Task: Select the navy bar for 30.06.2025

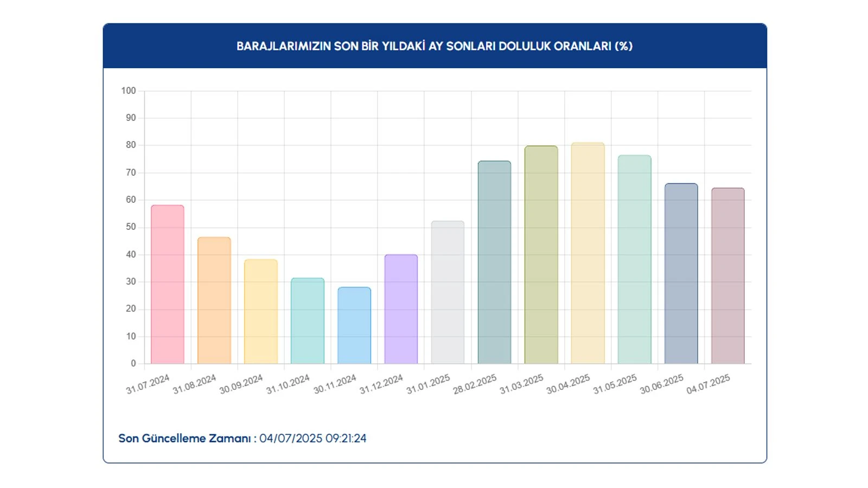Action: pyautogui.click(x=681, y=274)
